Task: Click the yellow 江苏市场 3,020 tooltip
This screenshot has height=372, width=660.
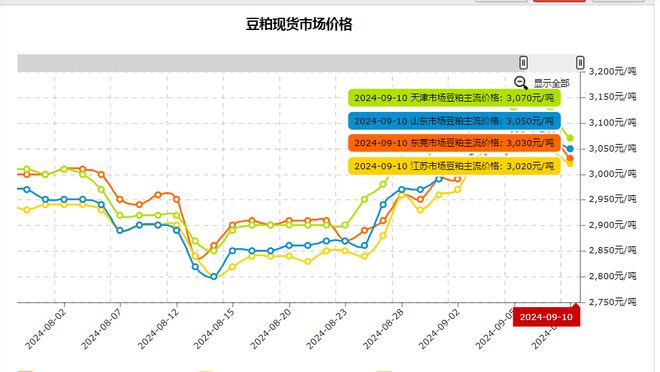Action: 454,166
